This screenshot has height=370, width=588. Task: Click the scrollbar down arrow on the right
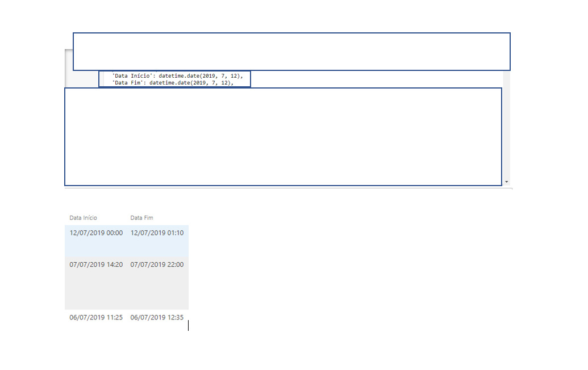[x=506, y=180]
